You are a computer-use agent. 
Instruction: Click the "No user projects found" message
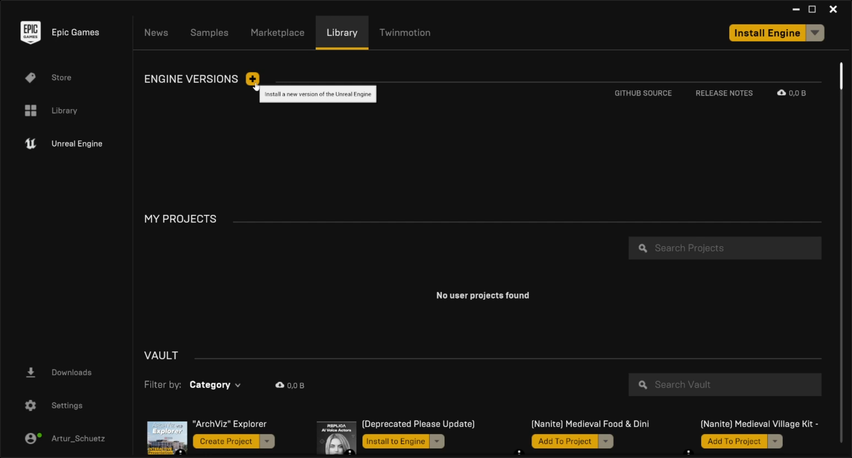click(483, 296)
